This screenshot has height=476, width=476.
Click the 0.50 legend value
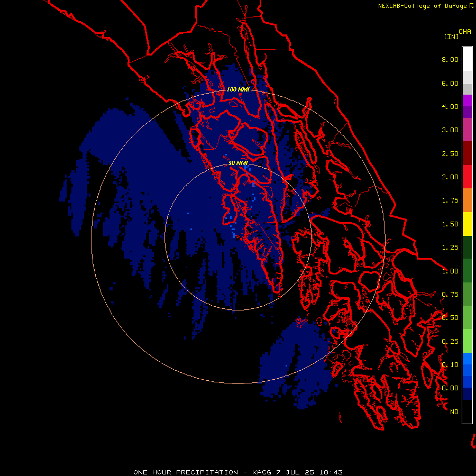pyautogui.click(x=450, y=318)
